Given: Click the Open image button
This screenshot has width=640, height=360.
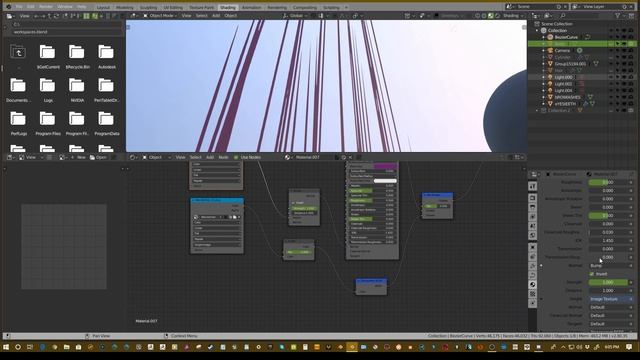Looking at the screenshot, I should [98, 157].
